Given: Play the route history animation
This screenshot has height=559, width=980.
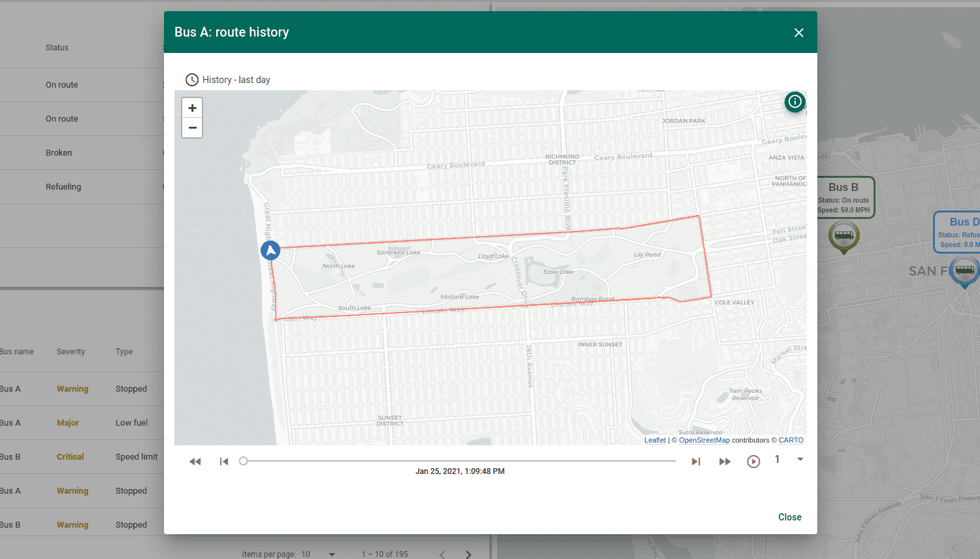Looking at the screenshot, I should [753, 461].
